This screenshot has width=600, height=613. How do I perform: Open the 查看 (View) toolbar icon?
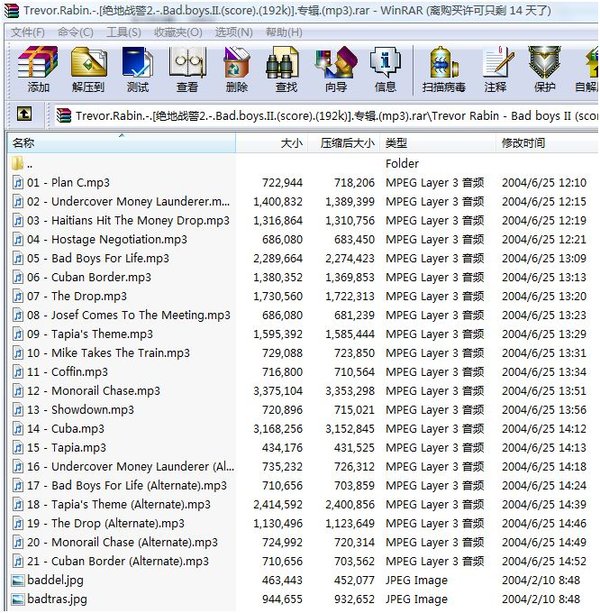(x=187, y=69)
